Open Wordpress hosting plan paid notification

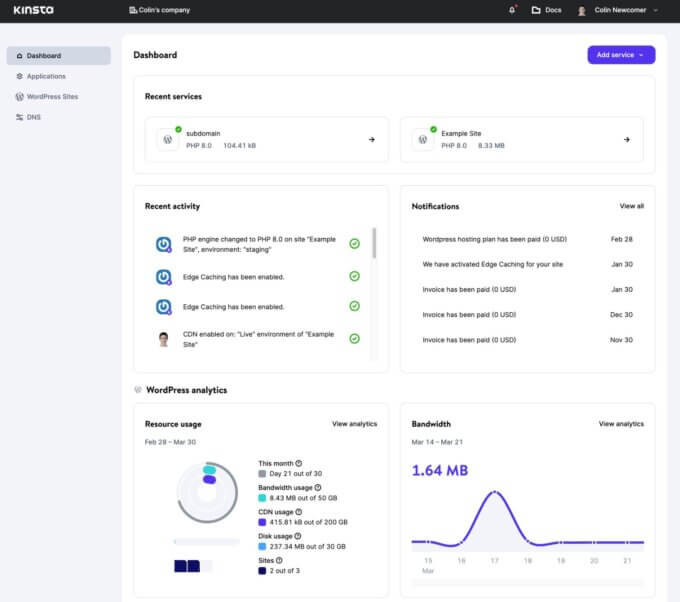coord(527,239)
